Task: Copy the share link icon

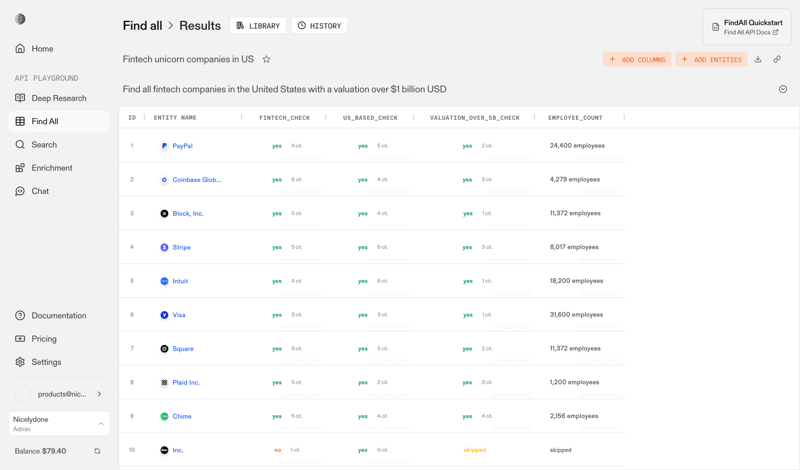Action: point(777,60)
